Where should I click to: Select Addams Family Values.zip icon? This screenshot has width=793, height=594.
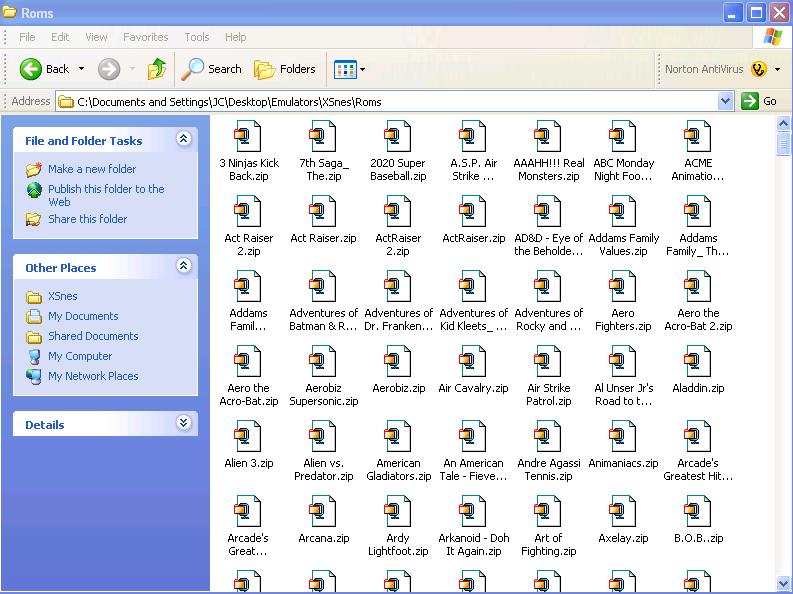click(623, 211)
